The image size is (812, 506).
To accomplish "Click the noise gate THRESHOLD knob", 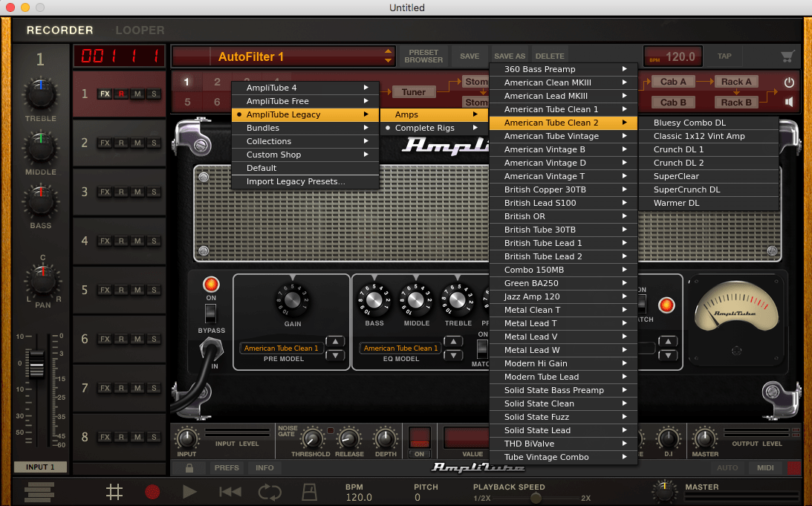I will (x=311, y=438).
